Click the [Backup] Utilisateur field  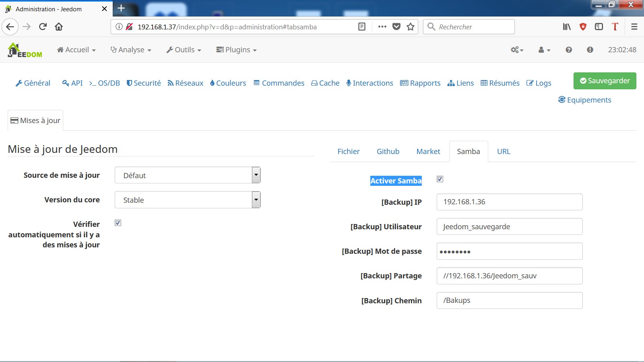510,227
